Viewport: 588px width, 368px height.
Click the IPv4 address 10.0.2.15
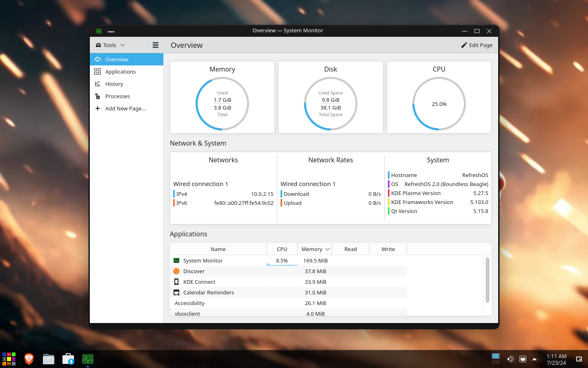262,194
